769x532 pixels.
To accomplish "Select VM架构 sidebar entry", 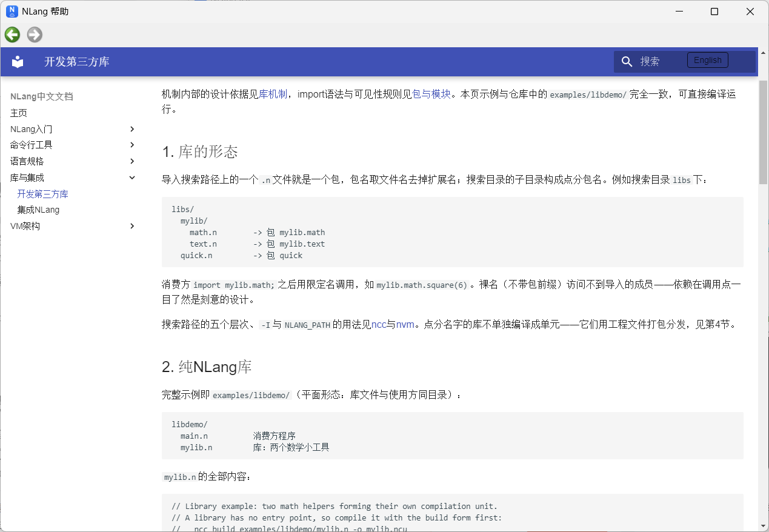I will pyautogui.click(x=25, y=226).
